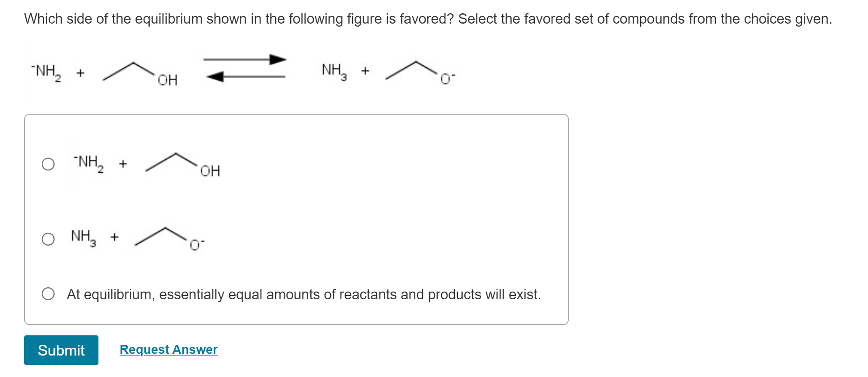Click the reverse reaction arrow
Screen dimensions: 868x377
[x=244, y=77]
